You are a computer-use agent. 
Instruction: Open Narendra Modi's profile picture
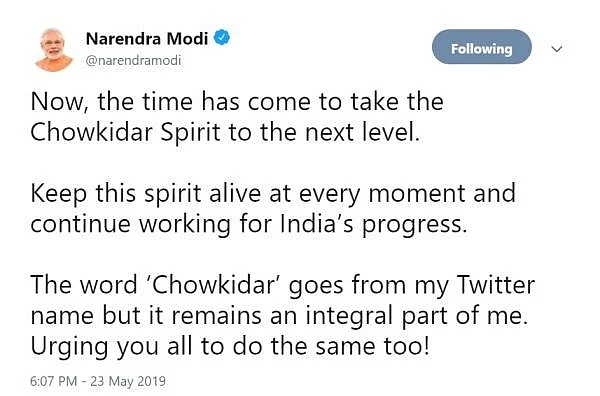click(54, 50)
